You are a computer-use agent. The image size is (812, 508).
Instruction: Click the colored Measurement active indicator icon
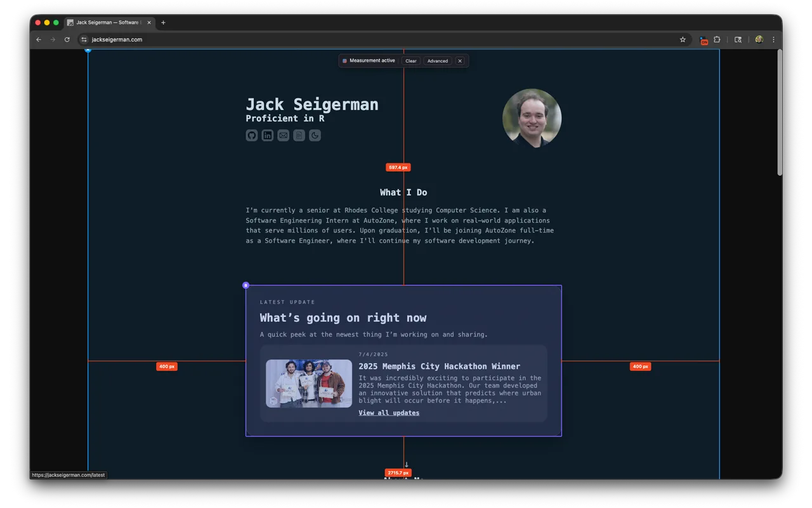click(344, 61)
